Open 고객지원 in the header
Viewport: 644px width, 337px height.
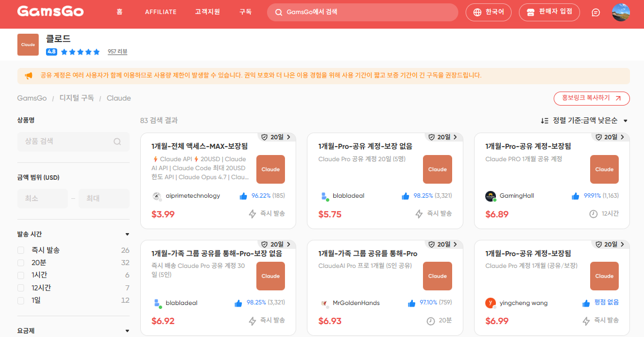point(208,12)
